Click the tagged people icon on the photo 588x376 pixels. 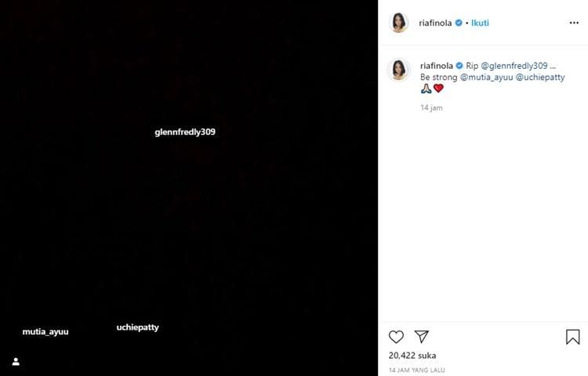16,362
